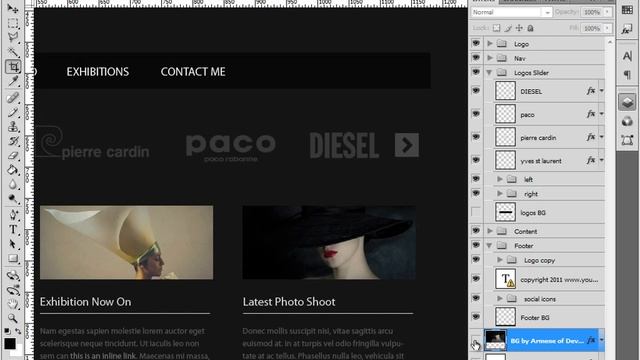Image resolution: width=640 pixels, height=360 pixels.
Task: Select the Zoom tool
Action: (x=13, y=318)
